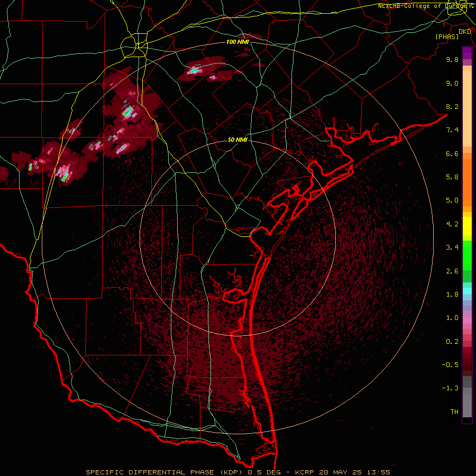The width and height of the screenshot is (476, 476).
Task: Click the 6.6 value on the color scale
Action: [452, 153]
